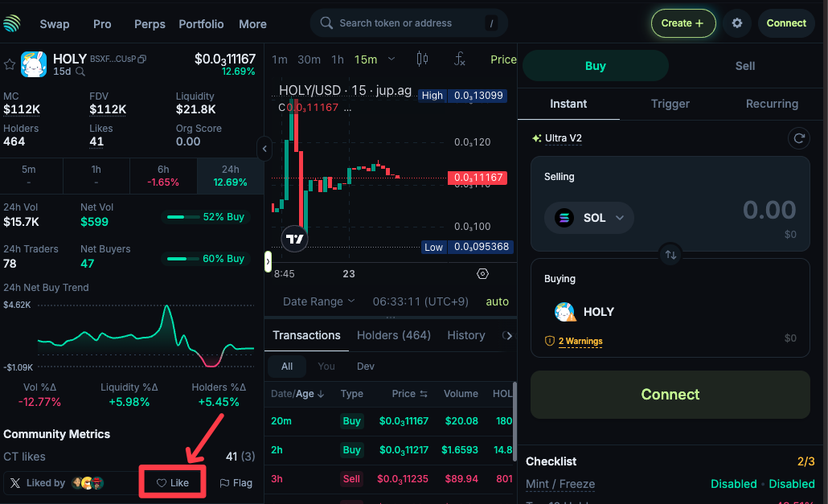The image size is (828, 504).
Task: Like the HOLY token
Action: pos(173,483)
